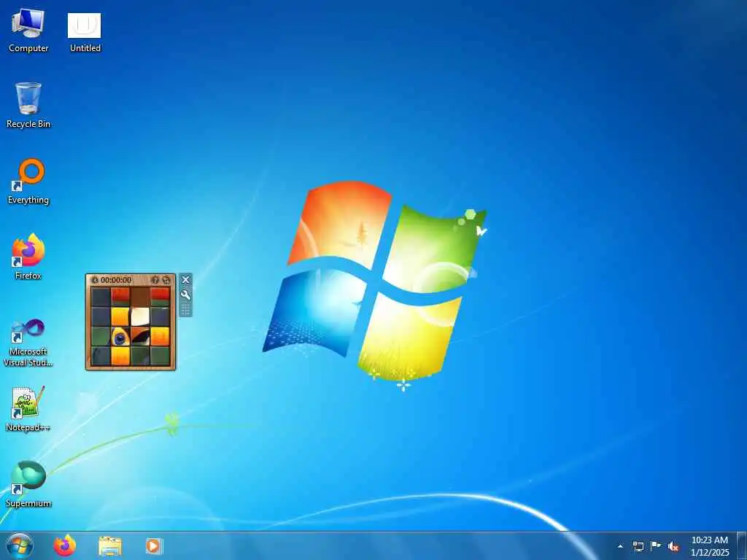This screenshot has width=747, height=560.
Task: Click the puzzle gadget solve/shuffle icon
Action: tap(166, 280)
